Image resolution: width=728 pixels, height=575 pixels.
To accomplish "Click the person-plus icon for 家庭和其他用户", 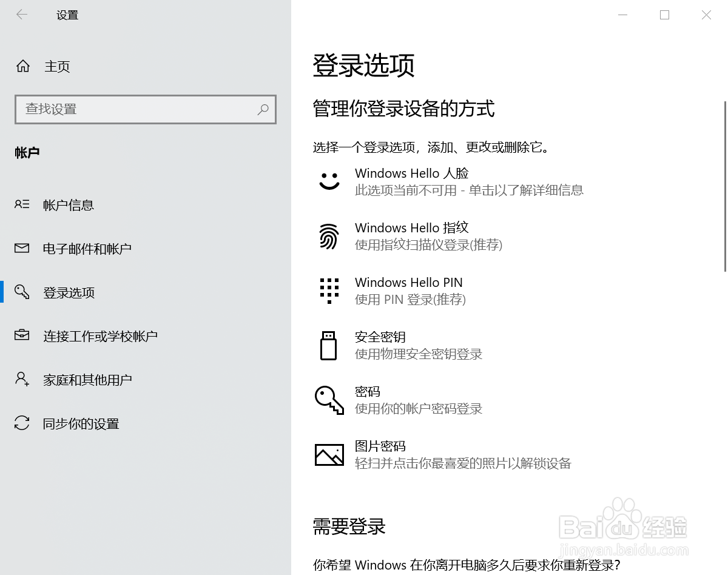I will (22, 379).
